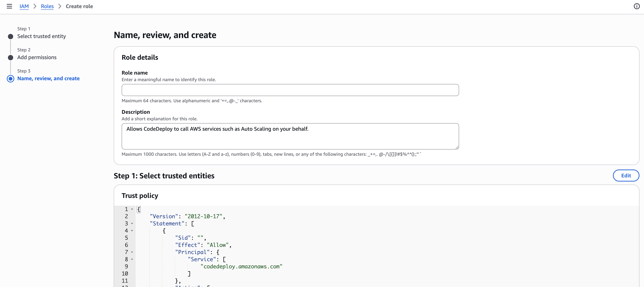
Task: Click Edit for Step 1 trusted entities
Action: tap(626, 176)
